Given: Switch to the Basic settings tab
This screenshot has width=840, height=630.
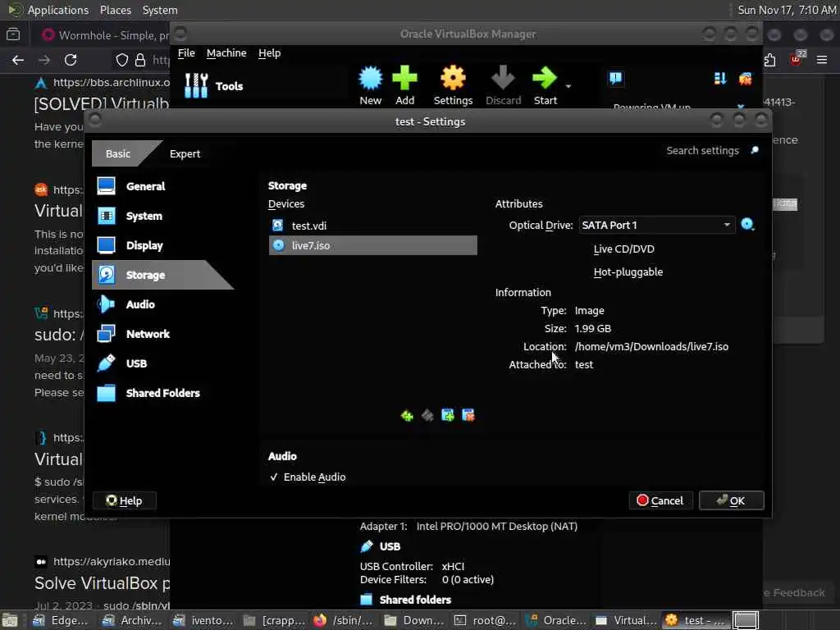Looking at the screenshot, I should [118, 153].
